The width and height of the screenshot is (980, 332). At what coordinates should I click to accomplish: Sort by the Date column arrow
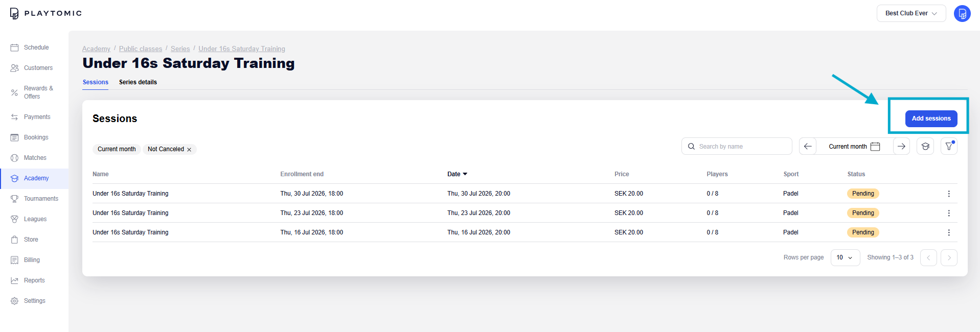coord(465,174)
